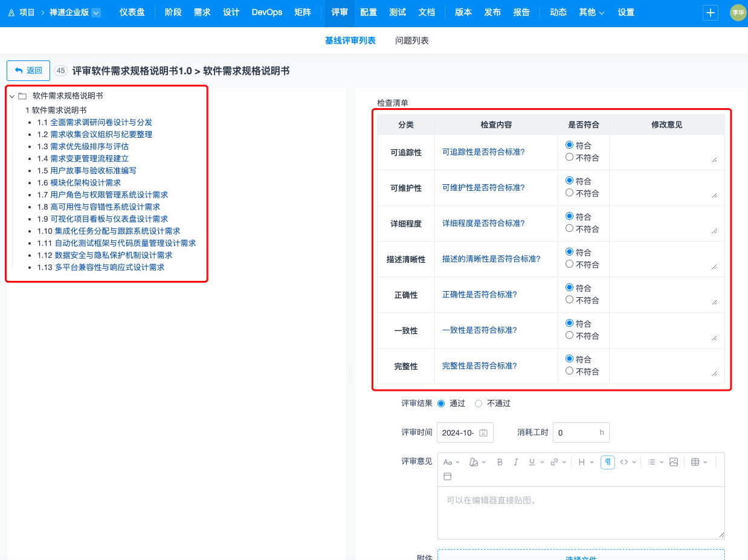Screen dimensions: 748x560
Task: Select 不符合 for 正确性
Action: [x=569, y=300]
